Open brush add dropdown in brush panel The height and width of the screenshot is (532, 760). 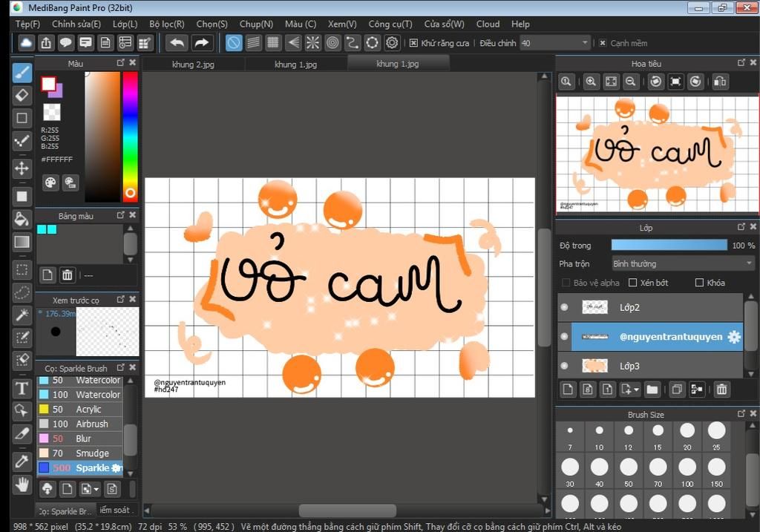click(96, 490)
